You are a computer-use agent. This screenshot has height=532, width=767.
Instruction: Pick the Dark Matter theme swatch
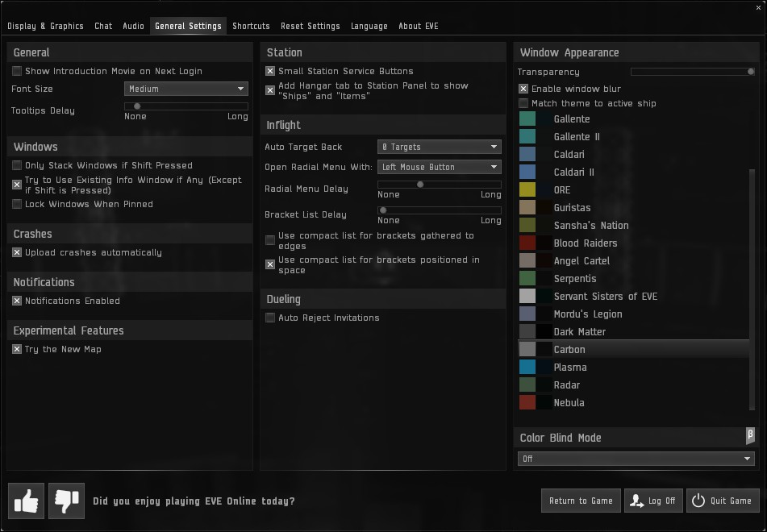[527, 331]
